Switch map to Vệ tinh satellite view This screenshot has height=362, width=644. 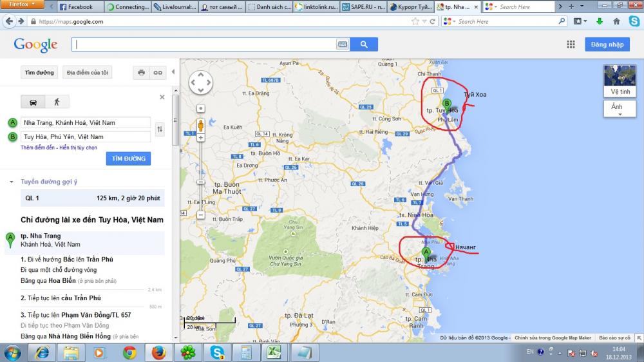click(x=620, y=80)
